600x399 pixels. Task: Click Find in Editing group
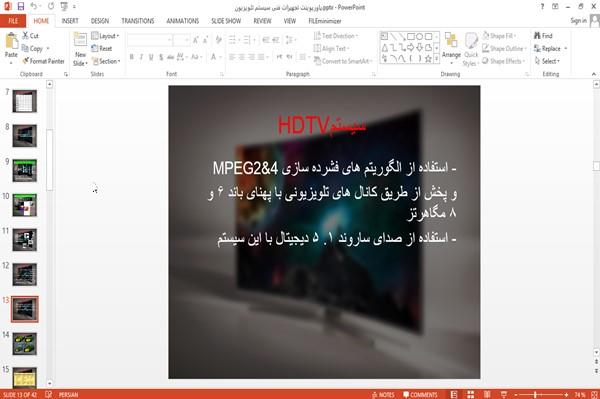(x=543, y=36)
